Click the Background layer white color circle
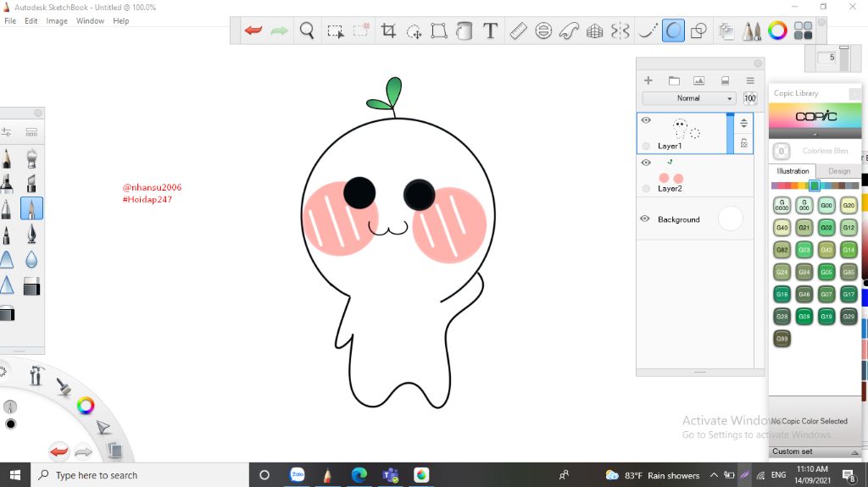 tap(730, 219)
